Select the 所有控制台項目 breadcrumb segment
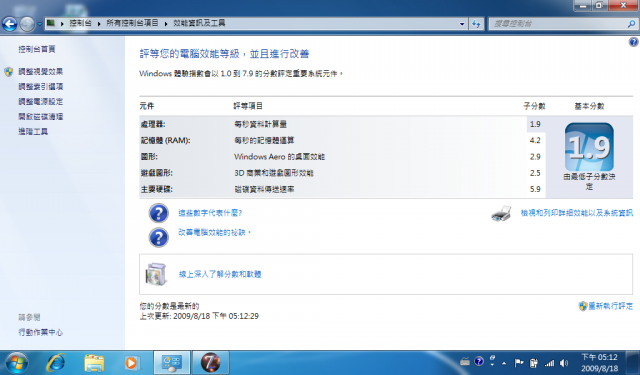The width and height of the screenshot is (640, 375). click(x=132, y=23)
